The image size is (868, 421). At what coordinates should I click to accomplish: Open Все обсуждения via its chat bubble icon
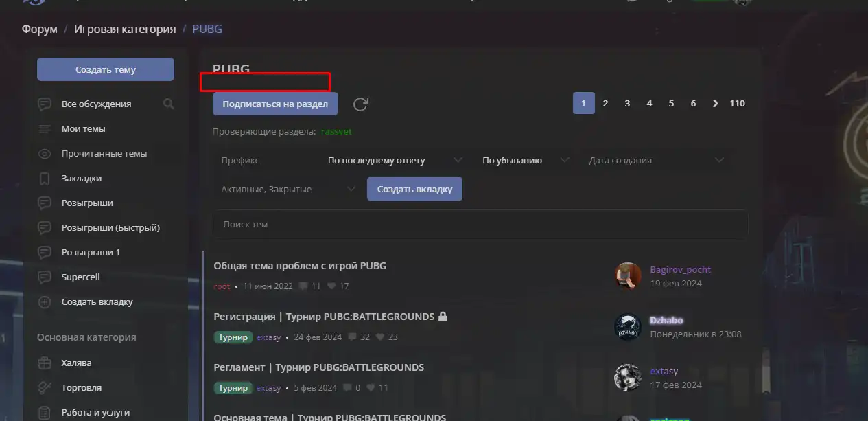[45, 104]
